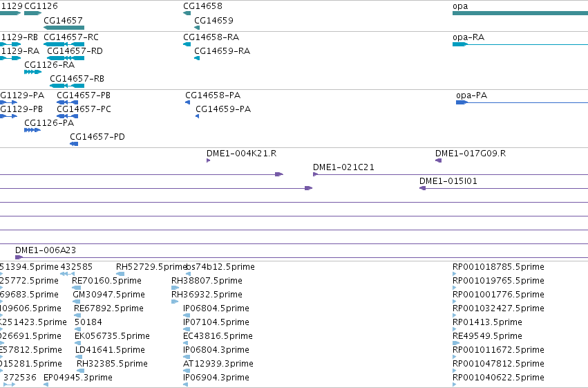This screenshot has width=588, height=388.
Task: Select the opa-PA protein label
Action: tap(472, 95)
